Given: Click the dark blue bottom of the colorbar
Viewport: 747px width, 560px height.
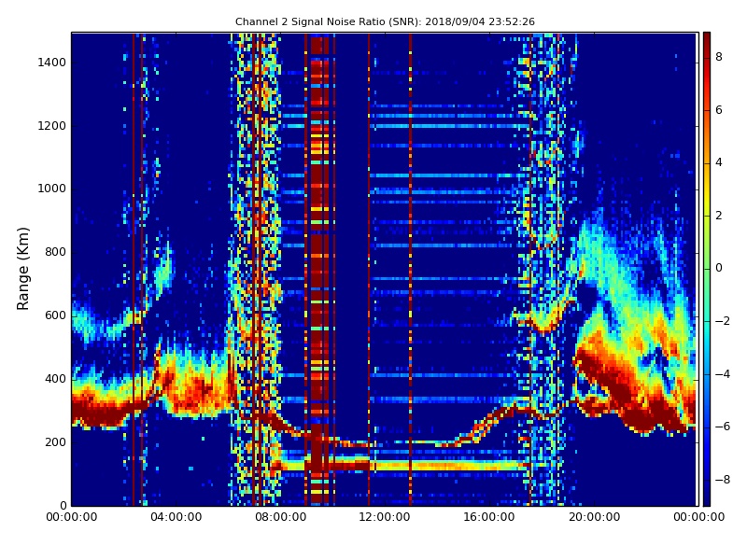Looking at the screenshot, I should 707,498.
